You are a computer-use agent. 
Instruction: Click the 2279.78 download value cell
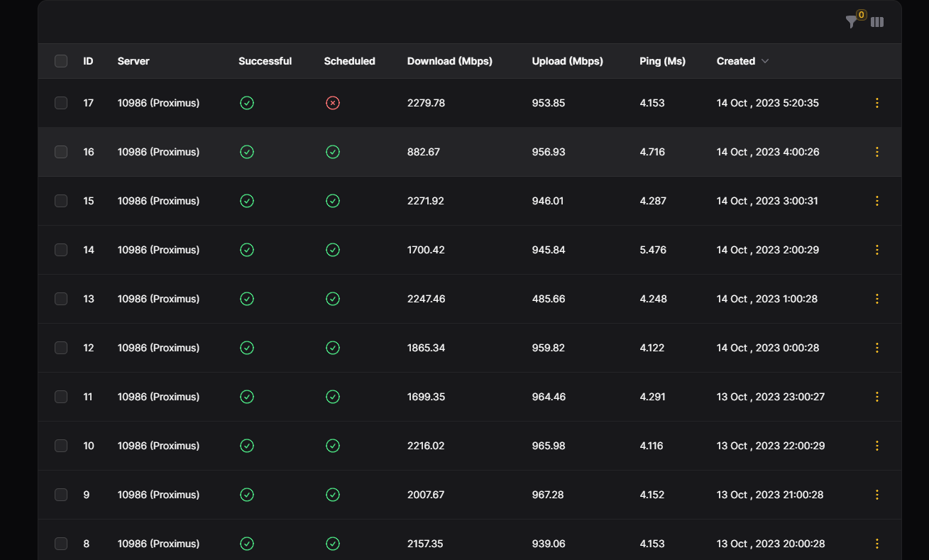click(426, 103)
